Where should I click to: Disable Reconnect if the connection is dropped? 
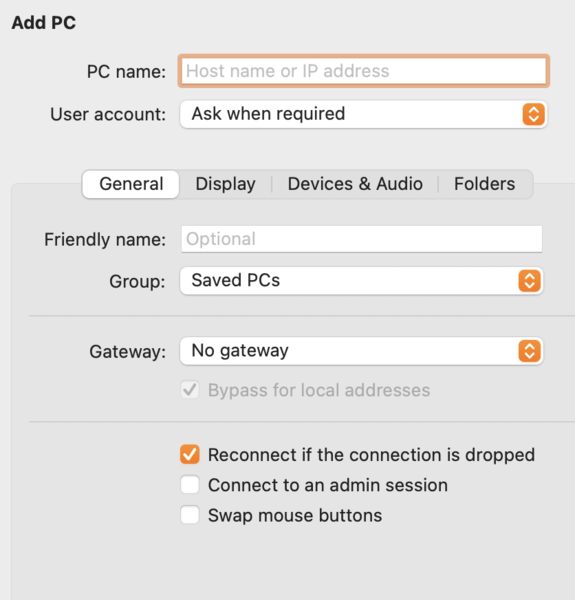[x=190, y=454]
